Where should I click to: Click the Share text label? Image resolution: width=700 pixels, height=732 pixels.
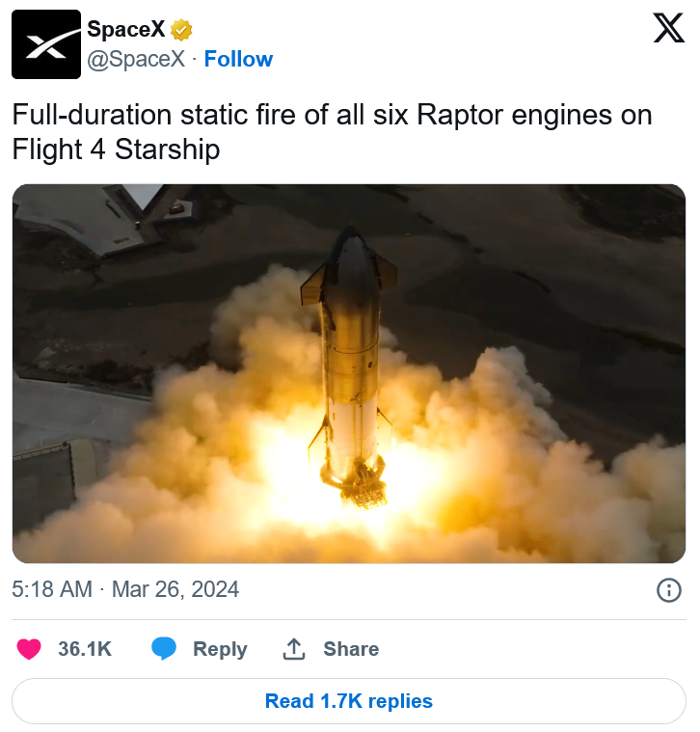[x=351, y=649]
